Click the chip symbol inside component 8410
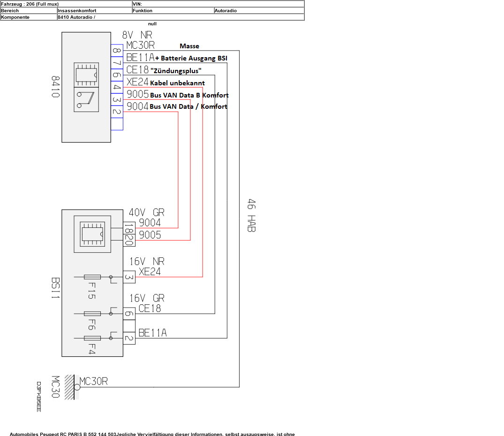This screenshot has height=436, width=504. (x=86, y=75)
